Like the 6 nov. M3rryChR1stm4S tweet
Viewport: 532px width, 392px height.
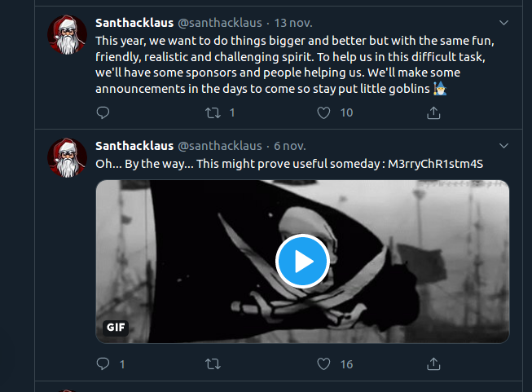point(323,363)
